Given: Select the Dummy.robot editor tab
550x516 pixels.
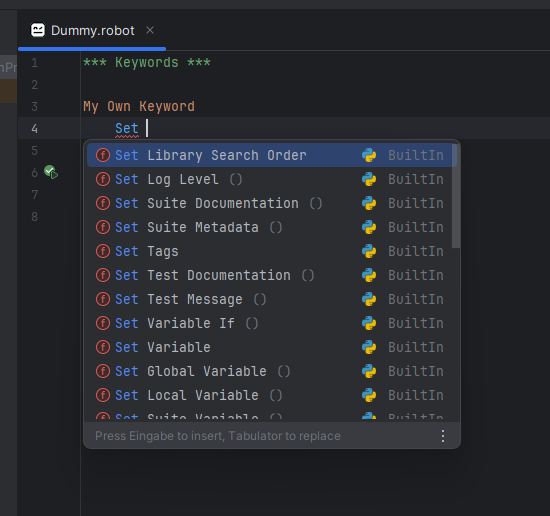Looking at the screenshot, I should click(x=92, y=31).
